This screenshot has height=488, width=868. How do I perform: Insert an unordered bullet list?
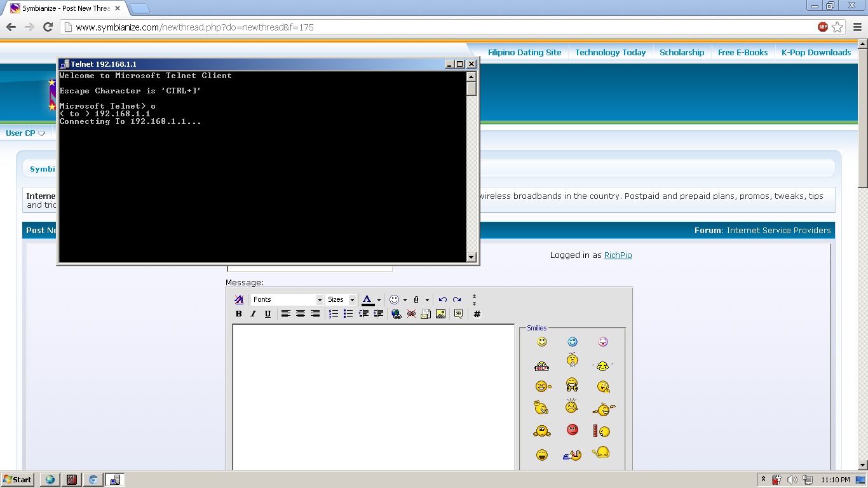pos(348,314)
